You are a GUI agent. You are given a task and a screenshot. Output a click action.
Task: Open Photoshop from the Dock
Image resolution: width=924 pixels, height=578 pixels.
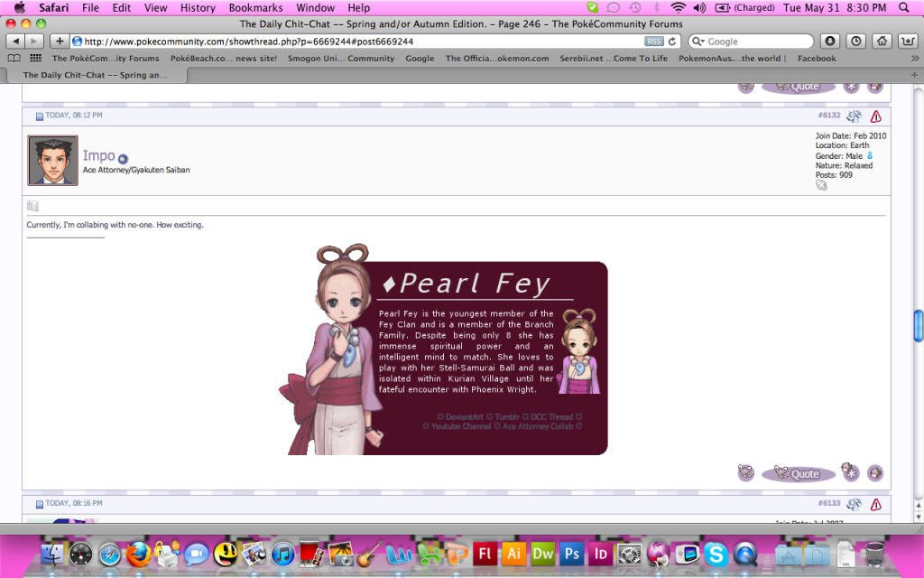click(x=571, y=554)
